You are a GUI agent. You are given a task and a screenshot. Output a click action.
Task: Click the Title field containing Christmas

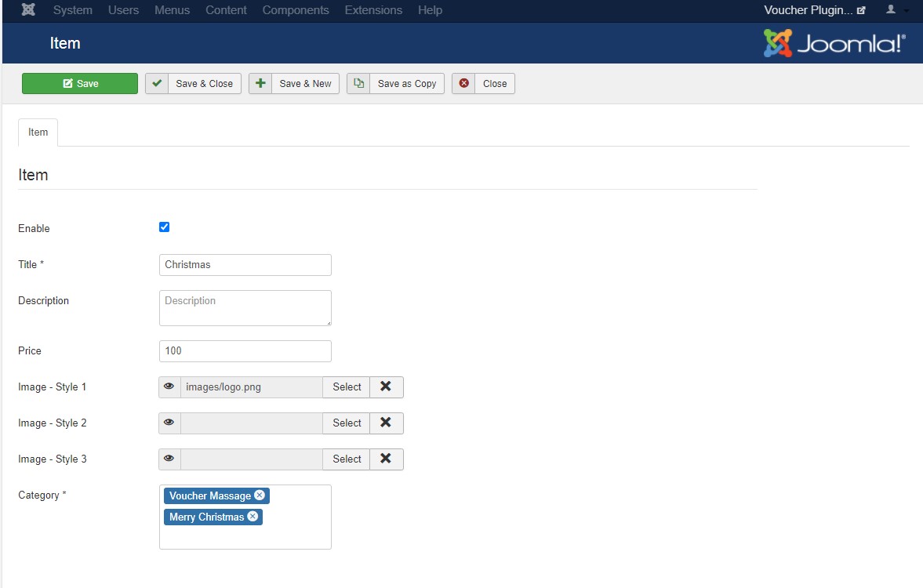tap(245, 265)
